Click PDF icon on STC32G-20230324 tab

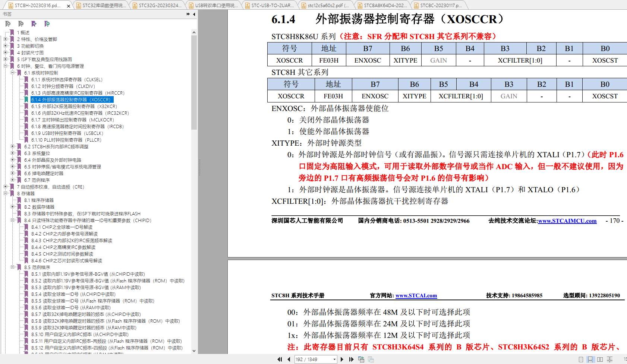(135, 5)
